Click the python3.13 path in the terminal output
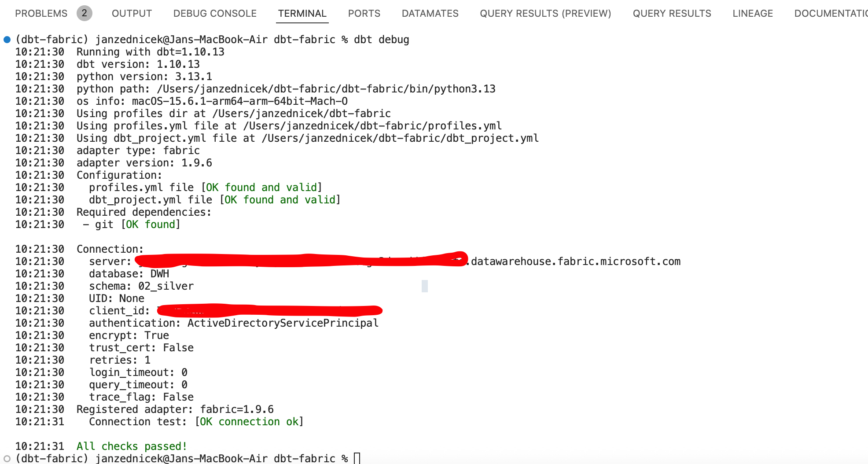The image size is (868, 464). (326, 89)
